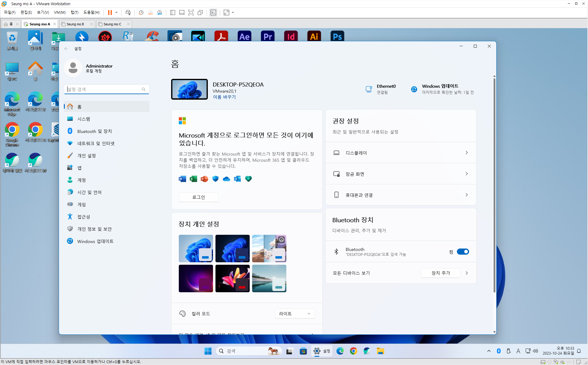Screen dimensions: 588x365
Task: Click the VMware pause button icon
Action: pyautogui.click(x=110, y=13)
